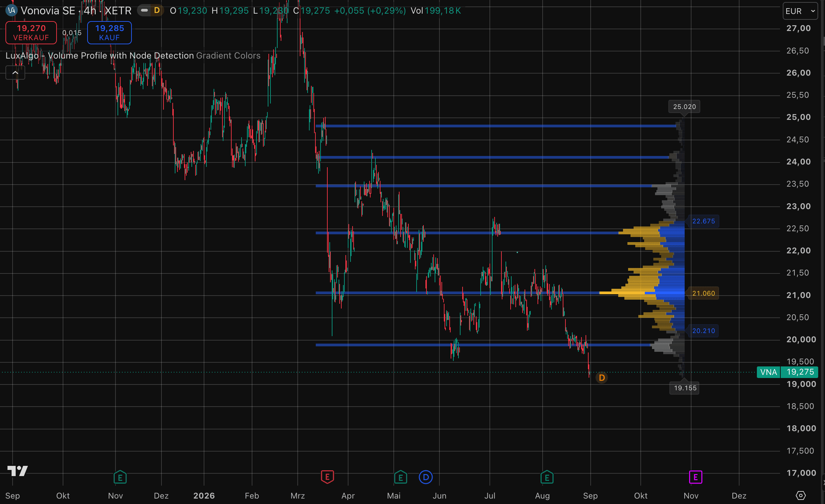
Task: Click the yellow 21.060 point-of-control label
Action: (703, 293)
